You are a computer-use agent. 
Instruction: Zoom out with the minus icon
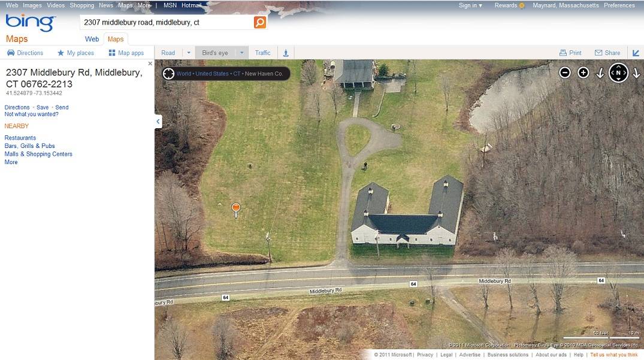tap(565, 72)
